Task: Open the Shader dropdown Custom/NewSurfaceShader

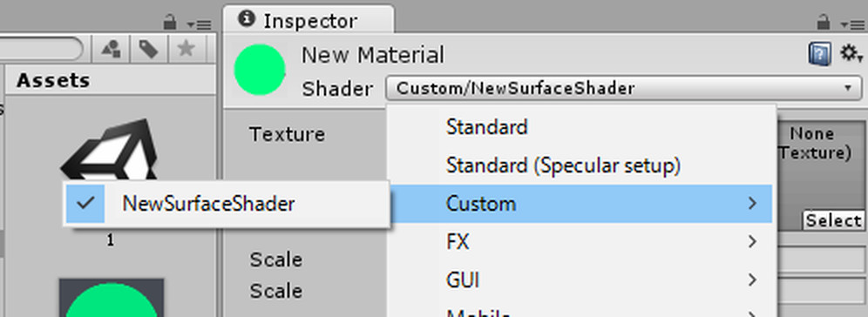Action: (x=623, y=89)
